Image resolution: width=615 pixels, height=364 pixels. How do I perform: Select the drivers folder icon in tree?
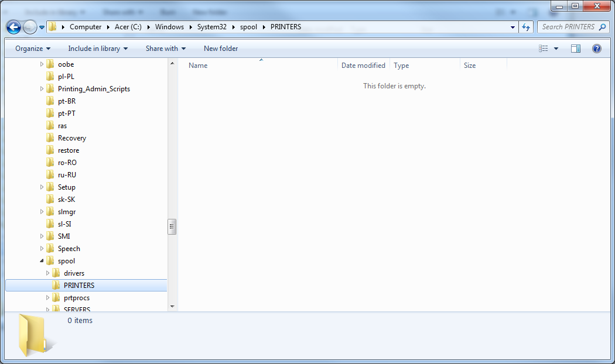56,273
